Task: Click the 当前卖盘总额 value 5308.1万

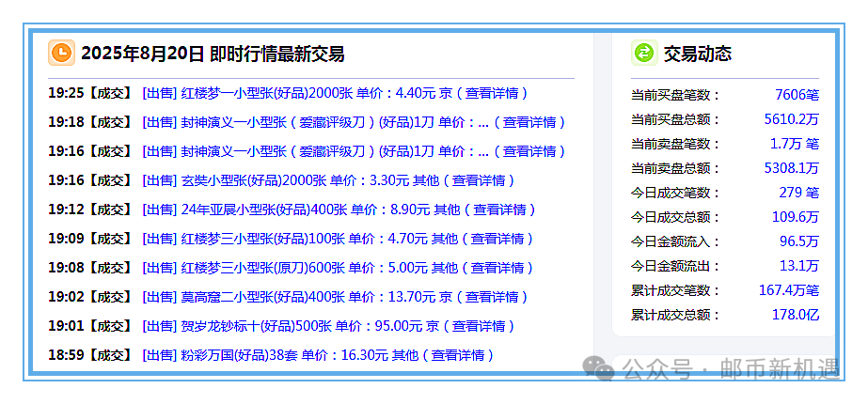Action: pos(791,168)
